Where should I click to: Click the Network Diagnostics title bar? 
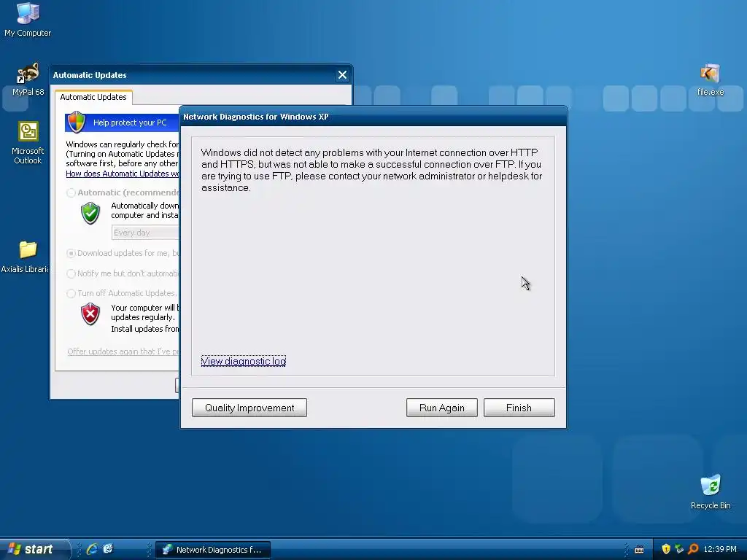373,117
